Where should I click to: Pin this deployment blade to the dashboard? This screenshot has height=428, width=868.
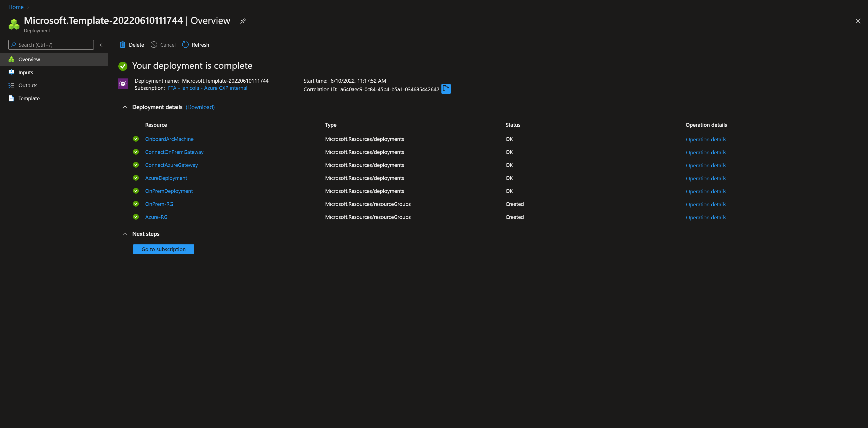(243, 21)
